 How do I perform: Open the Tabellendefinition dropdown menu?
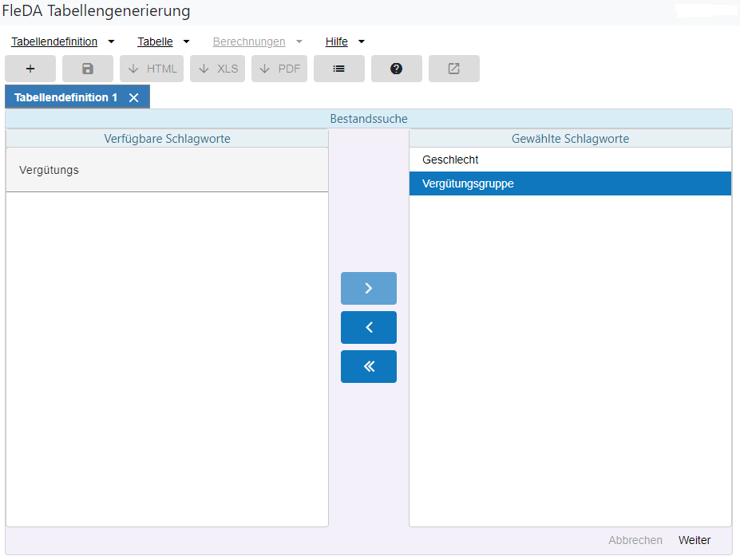[x=62, y=41]
